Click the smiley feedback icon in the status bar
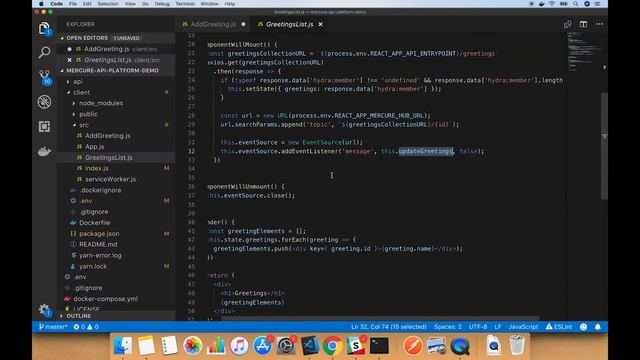Viewport: 640px width, 360px height. pos(584,327)
